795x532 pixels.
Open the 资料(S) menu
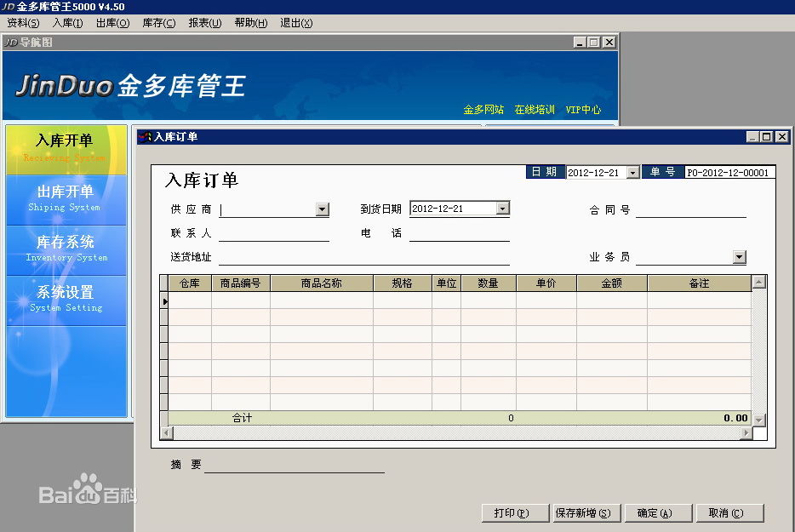(x=23, y=23)
